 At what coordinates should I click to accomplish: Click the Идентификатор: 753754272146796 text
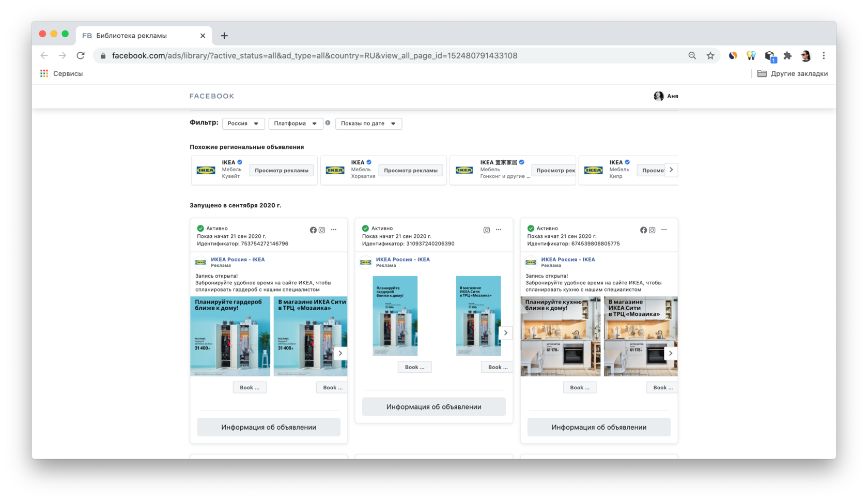243,244
